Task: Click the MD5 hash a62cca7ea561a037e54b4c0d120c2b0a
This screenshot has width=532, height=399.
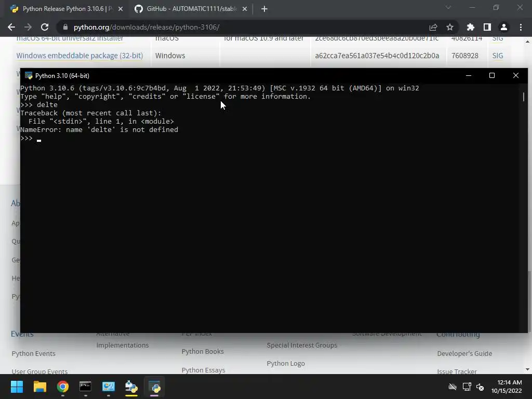Action: click(377, 56)
